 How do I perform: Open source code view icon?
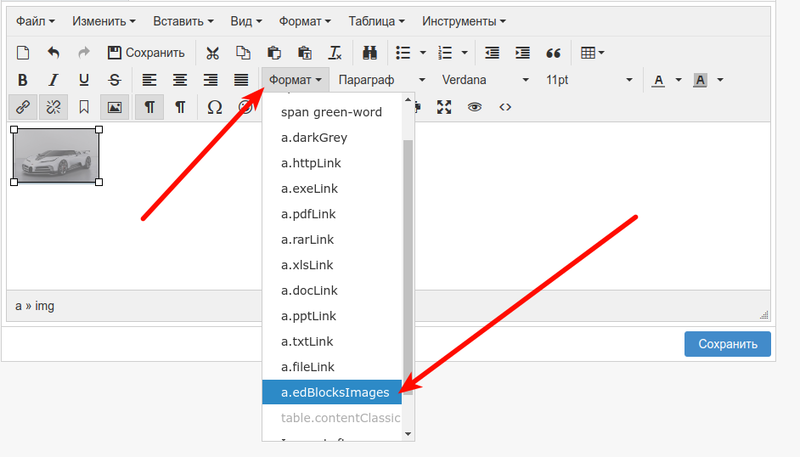(x=505, y=107)
